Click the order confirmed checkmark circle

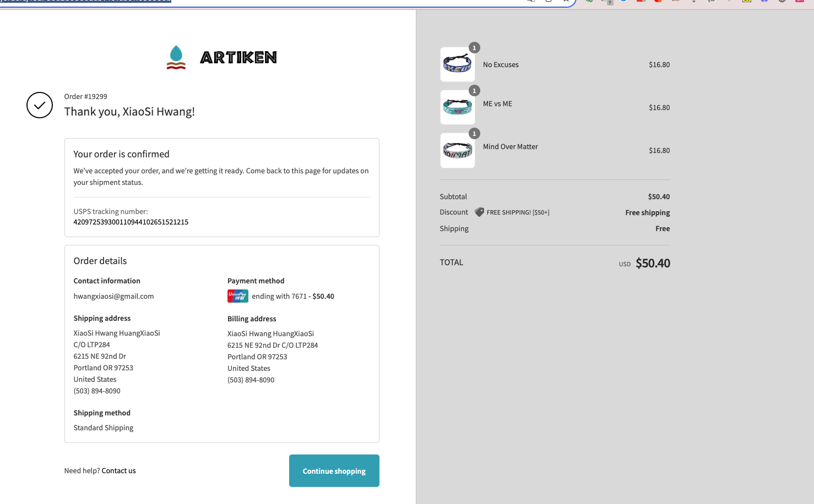[40, 105]
